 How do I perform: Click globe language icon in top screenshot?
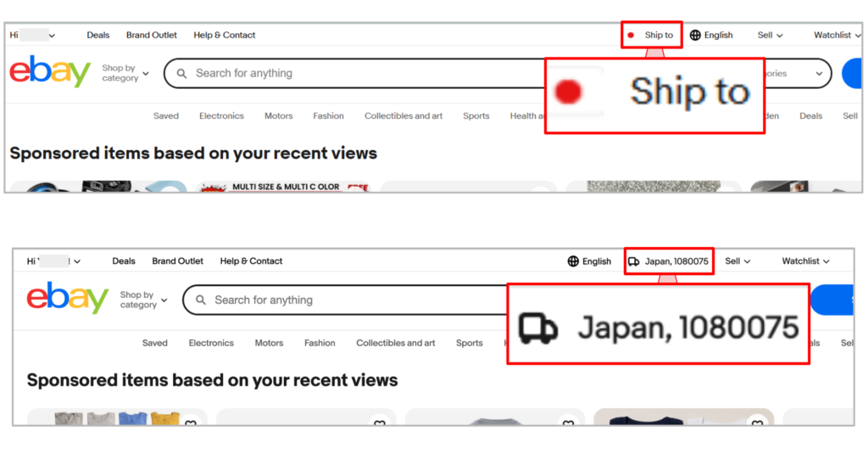(x=695, y=35)
